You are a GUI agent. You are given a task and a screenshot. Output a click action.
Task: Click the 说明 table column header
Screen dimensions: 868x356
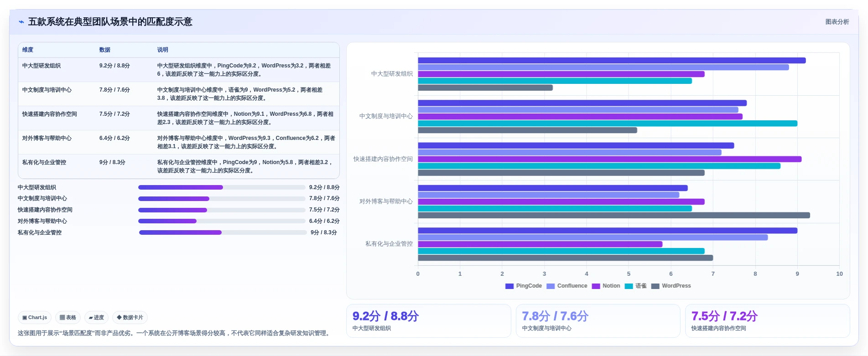163,50
